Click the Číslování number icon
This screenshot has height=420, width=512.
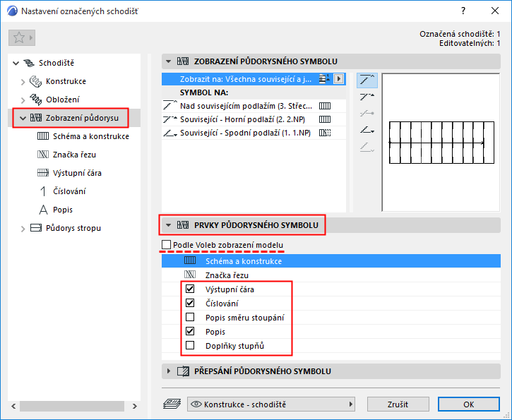coord(43,191)
